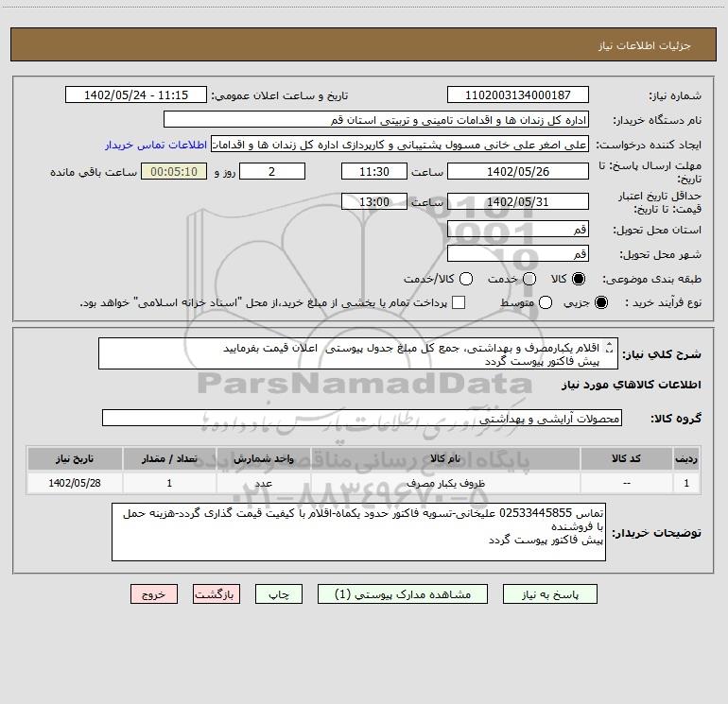Click the response deadline date 1402/05/26

518,171
